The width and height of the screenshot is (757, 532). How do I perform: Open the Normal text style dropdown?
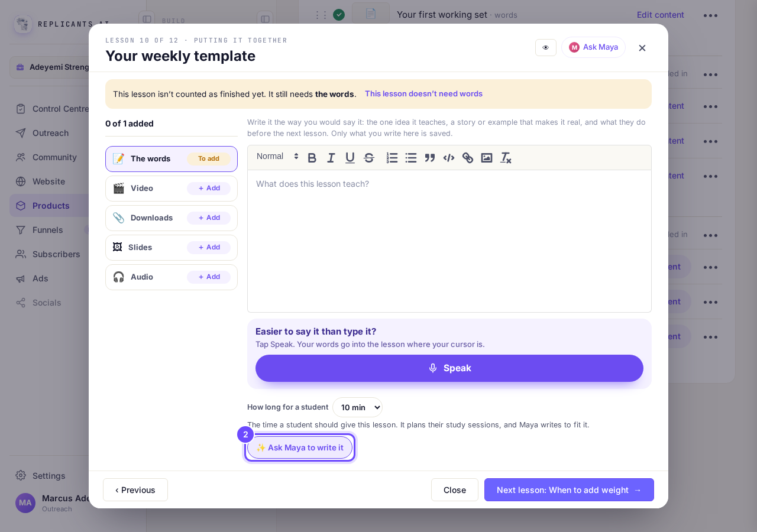pyautogui.click(x=278, y=157)
